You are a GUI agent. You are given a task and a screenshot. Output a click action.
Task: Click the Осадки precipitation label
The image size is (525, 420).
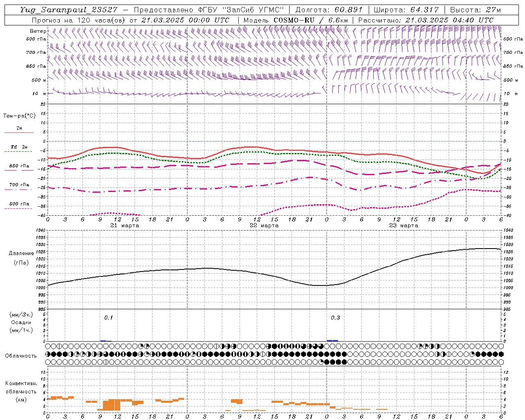point(21,322)
